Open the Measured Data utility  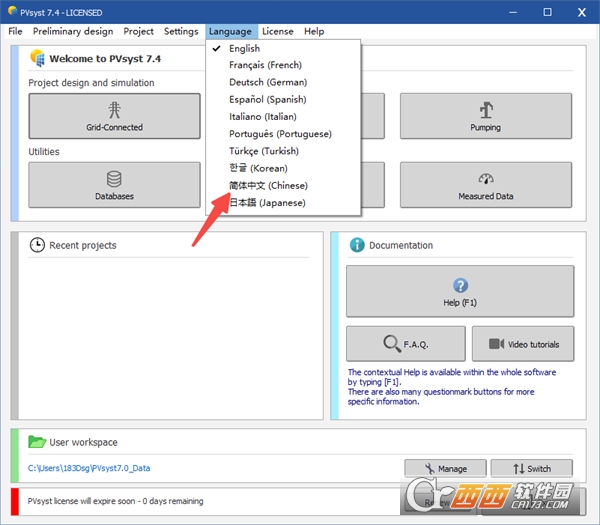point(486,185)
